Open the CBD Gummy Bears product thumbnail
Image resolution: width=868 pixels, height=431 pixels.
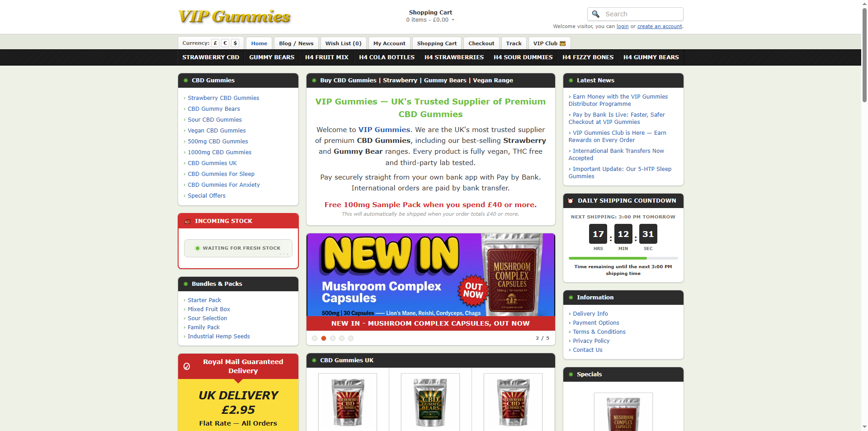[x=430, y=402]
